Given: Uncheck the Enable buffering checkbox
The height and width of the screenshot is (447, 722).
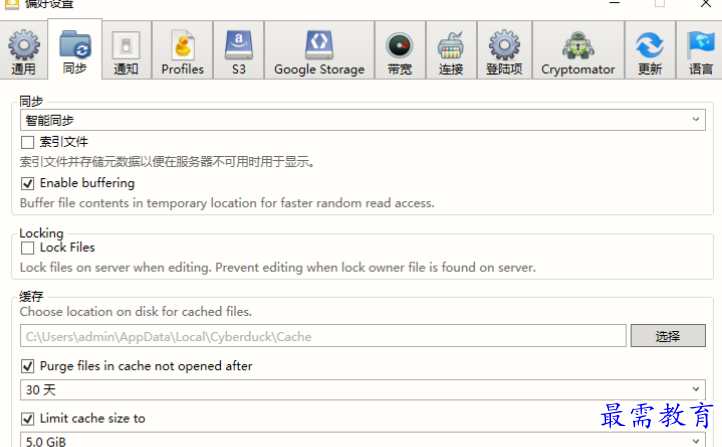Looking at the screenshot, I should 28,184.
